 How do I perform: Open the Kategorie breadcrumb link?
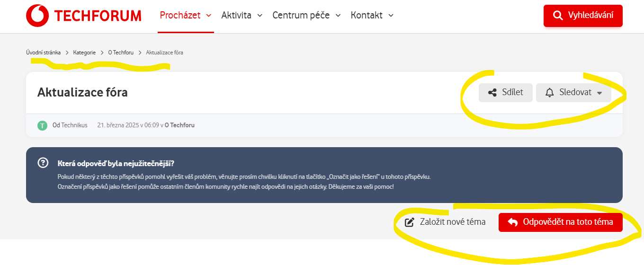click(x=84, y=53)
